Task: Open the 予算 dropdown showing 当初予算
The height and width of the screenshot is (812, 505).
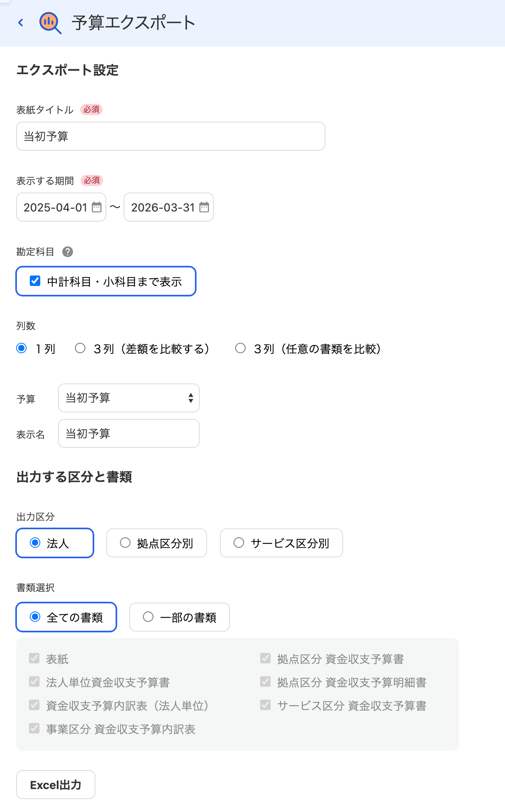Action: [x=129, y=398]
